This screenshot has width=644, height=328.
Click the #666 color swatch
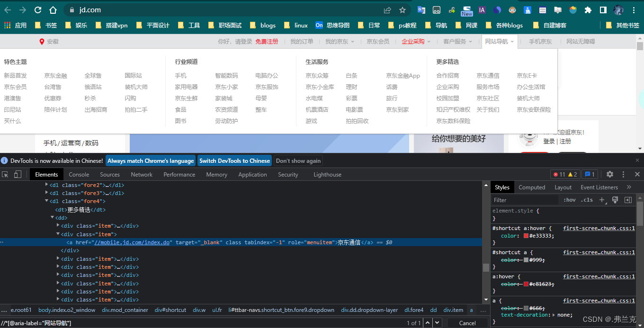526,308
